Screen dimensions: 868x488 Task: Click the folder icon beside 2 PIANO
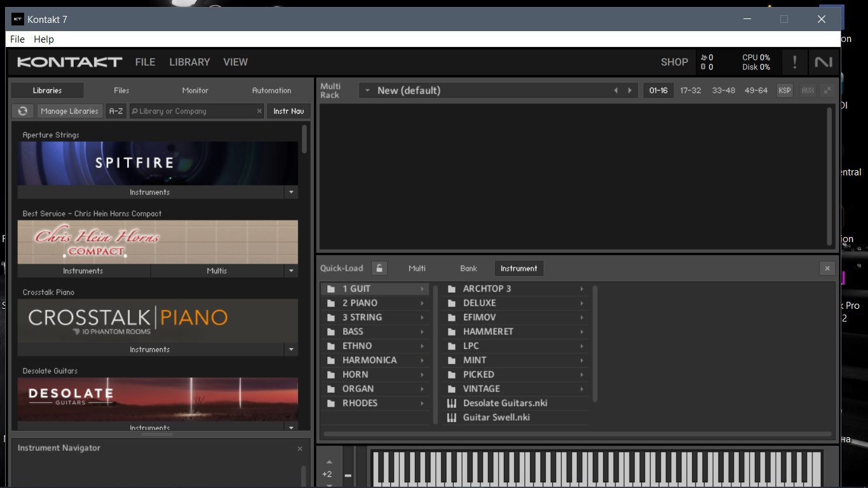(x=331, y=303)
